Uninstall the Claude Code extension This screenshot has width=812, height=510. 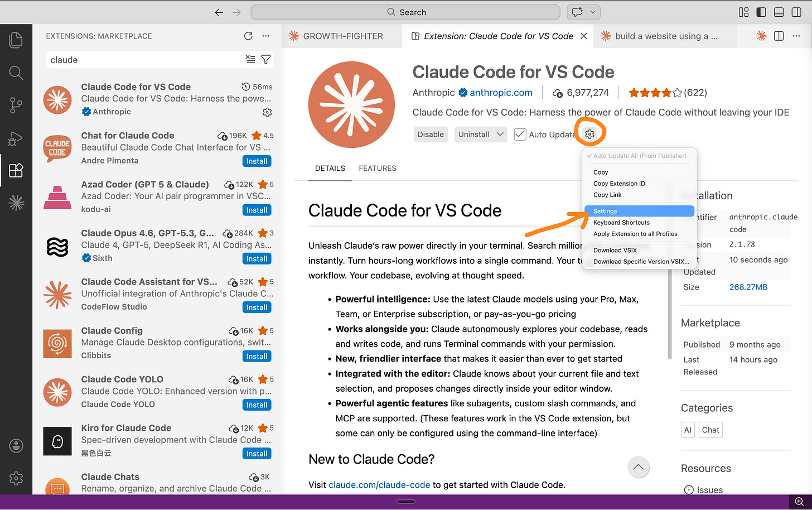[x=473, y=134]
